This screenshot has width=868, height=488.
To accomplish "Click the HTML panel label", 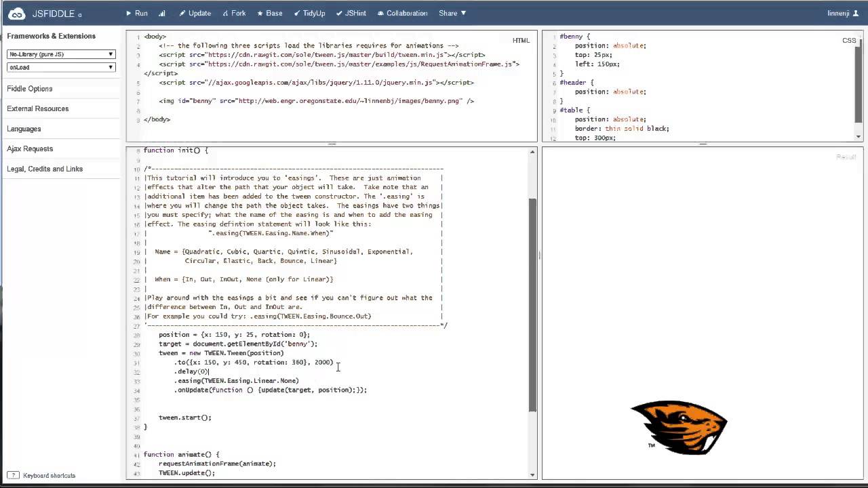I will click(x=521, y=41).
